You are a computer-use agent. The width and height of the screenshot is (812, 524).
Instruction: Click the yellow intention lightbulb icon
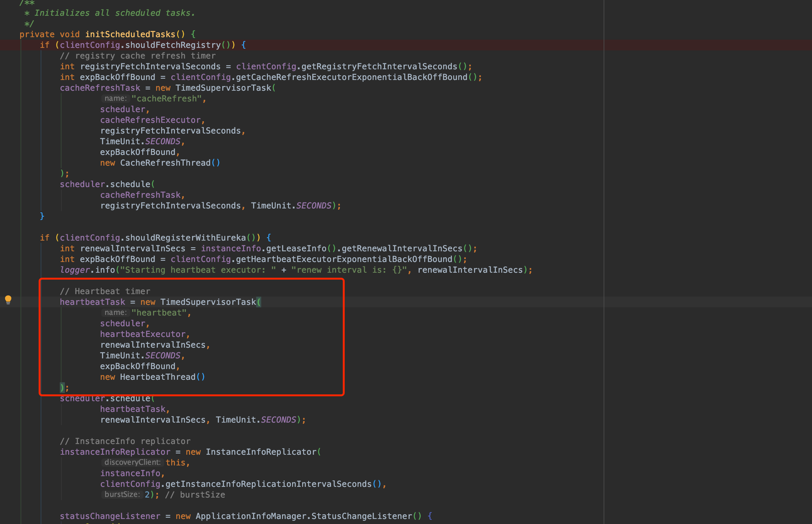coord(8,299)
